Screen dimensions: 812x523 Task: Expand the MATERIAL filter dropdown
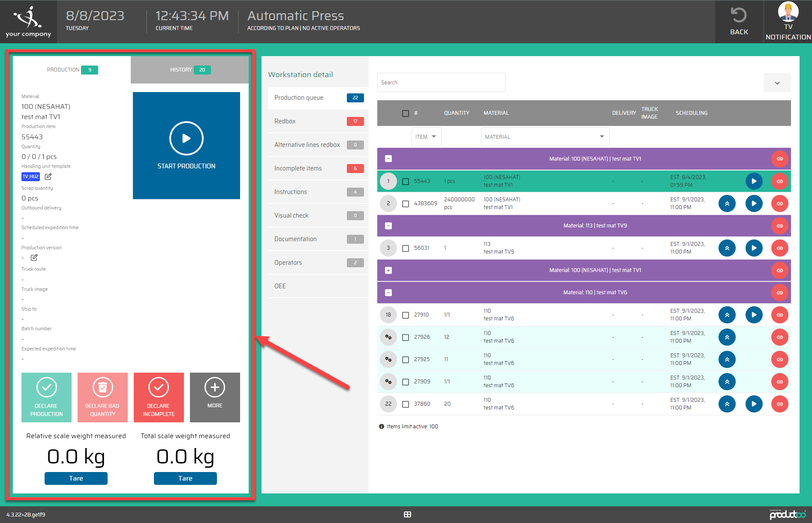pos(544,137)
